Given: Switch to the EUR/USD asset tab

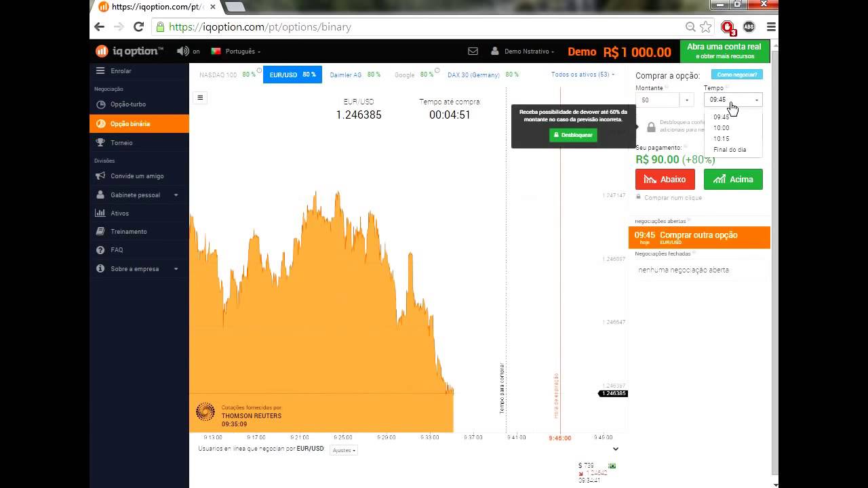Looking at the screenshot, I should pyautogui.click(x=292, y=75).
